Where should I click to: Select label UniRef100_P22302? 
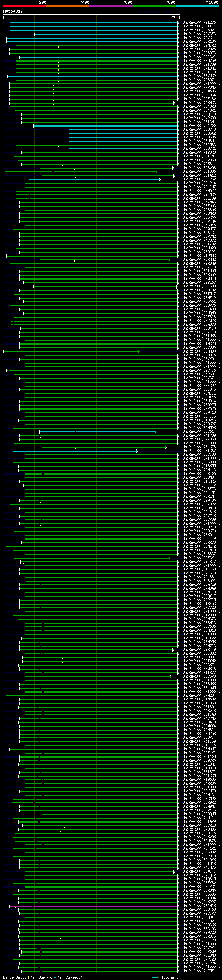(199, 57)
